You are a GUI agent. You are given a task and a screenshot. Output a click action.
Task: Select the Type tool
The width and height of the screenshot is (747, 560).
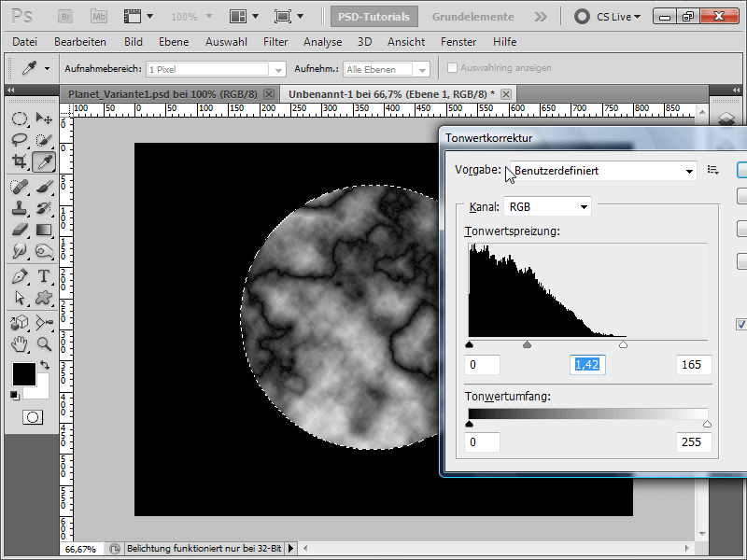44,276
